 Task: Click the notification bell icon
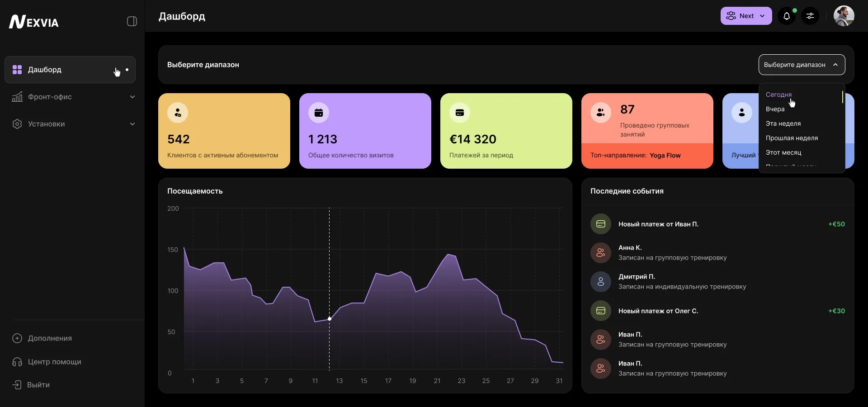point(787,16)
